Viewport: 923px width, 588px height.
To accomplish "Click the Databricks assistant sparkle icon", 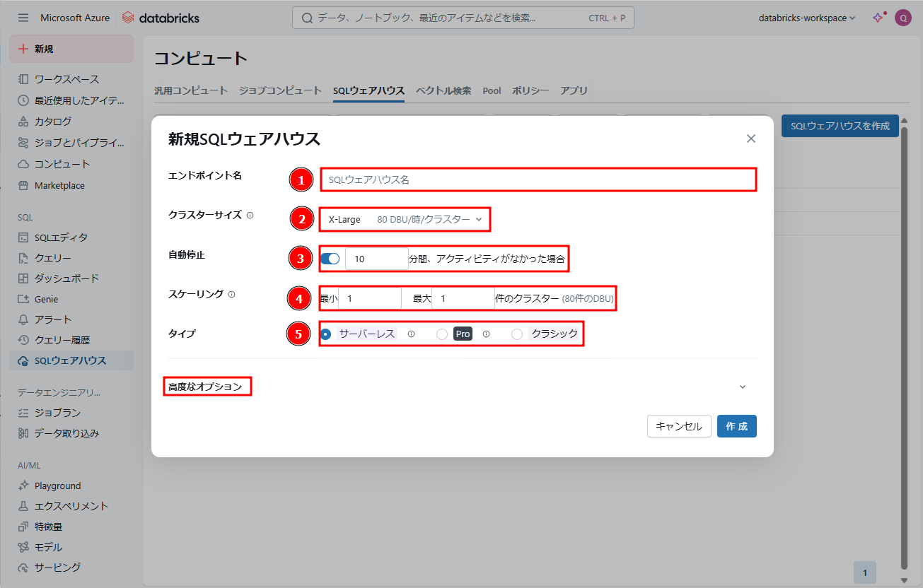I will coord(878,18).
